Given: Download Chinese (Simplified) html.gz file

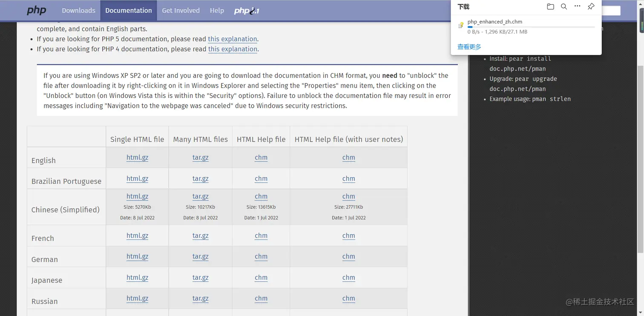Looking at the screenshot, I should pyautogui.click(x=137, y=196).
